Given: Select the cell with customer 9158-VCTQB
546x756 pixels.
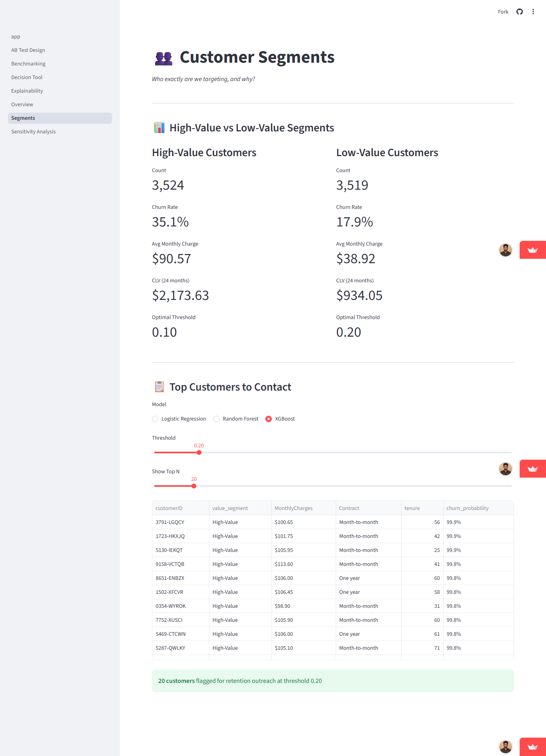Looking at the screenshot, I should 181,564.
